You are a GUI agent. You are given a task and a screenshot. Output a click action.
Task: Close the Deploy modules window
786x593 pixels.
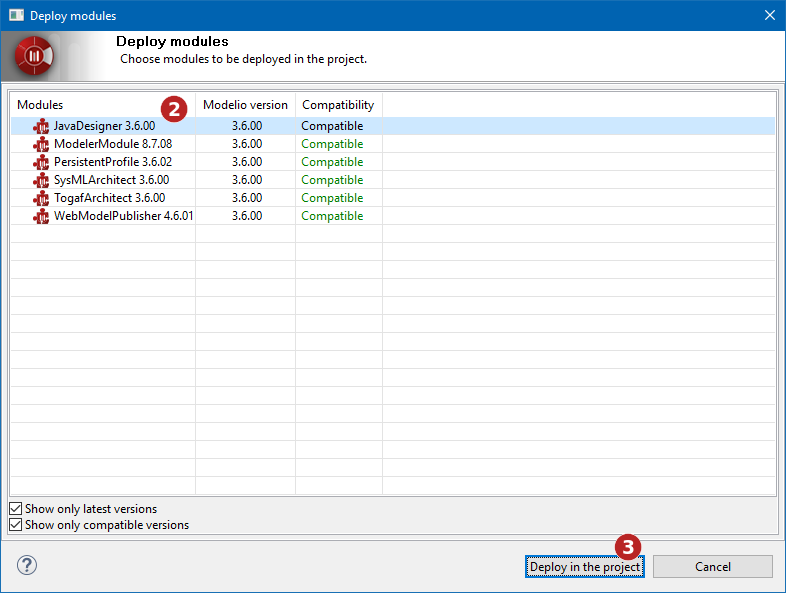pyautogui.click(x=769, y=15)
